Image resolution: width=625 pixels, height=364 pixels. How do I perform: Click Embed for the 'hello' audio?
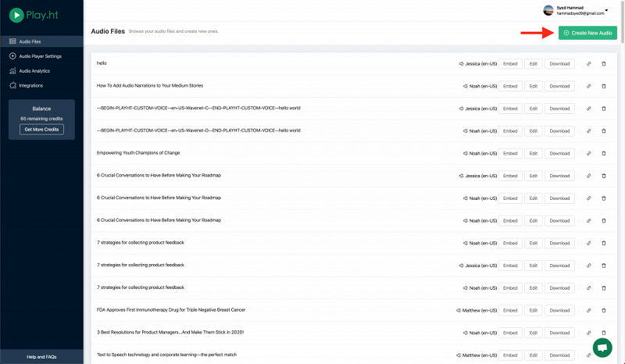click(x=510, y=63)
